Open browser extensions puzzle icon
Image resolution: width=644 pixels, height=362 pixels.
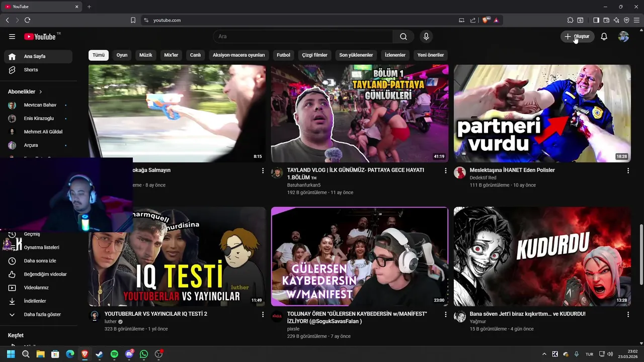(570, 20)
